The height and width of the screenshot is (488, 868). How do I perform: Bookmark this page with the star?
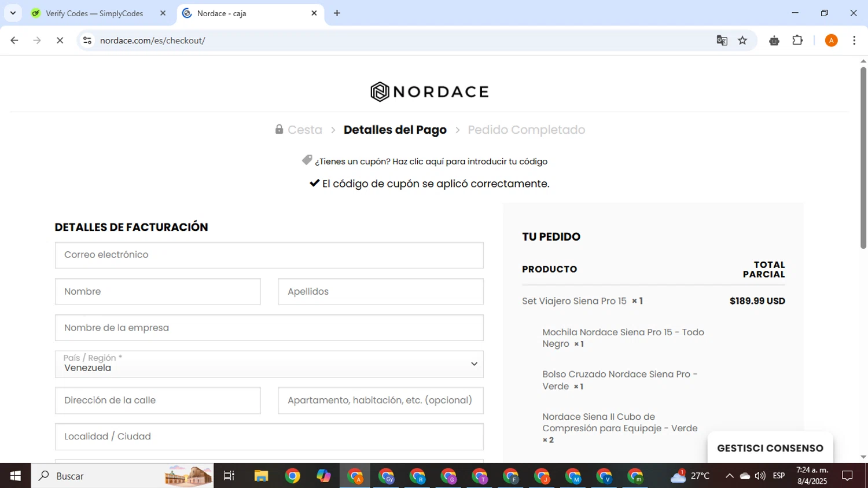point(742,41)
